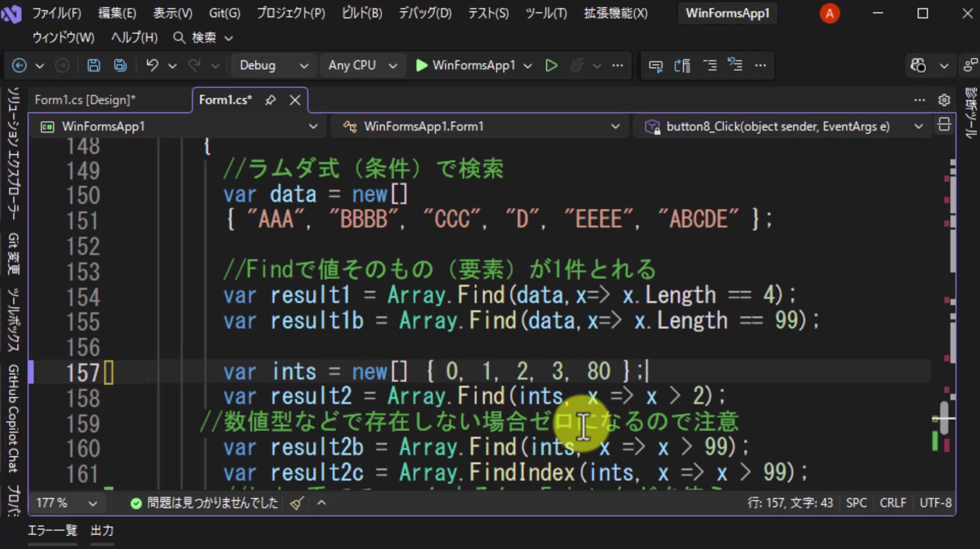Close the Form1.cs tab

click(x=295, y=100)
